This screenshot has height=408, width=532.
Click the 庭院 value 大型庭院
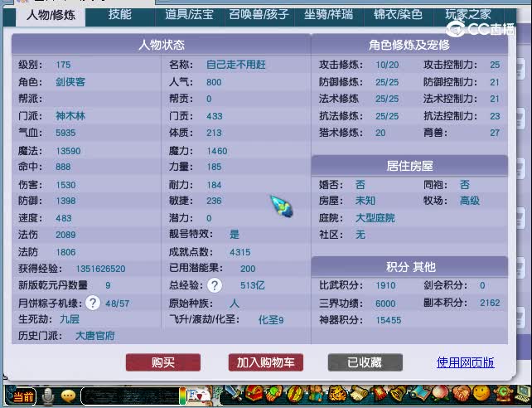pyautogui.click(x=375, y=218)
